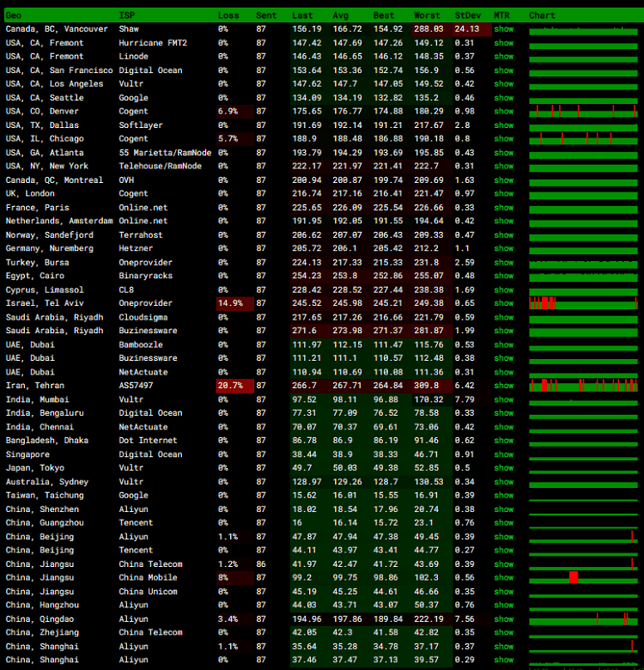Show MTR for Israel Tel Aviv Oneprovider
The width and height of the screenshot is (644, 670).
point(504,303)
